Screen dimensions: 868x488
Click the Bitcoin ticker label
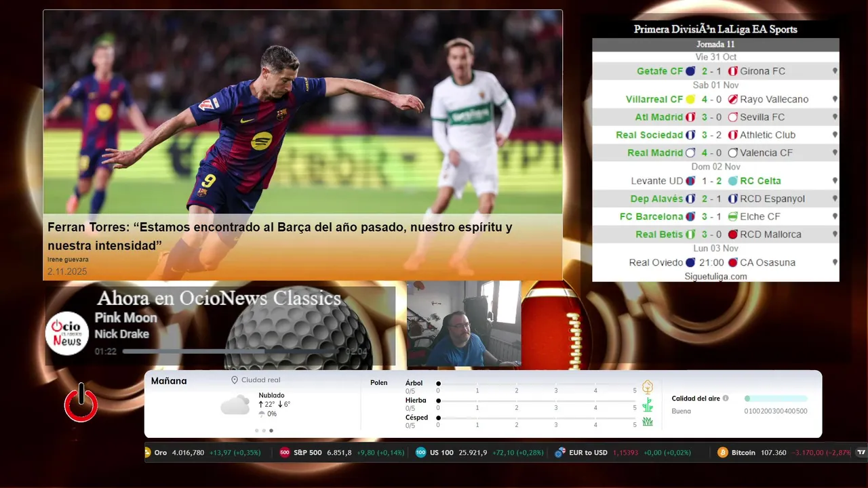click(743, 453)
